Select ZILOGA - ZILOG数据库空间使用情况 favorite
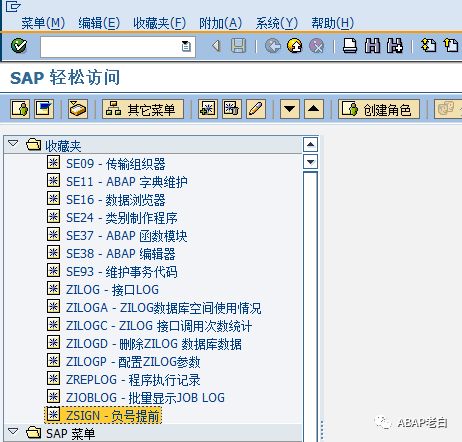462x442 pixels. pos(164,308)
